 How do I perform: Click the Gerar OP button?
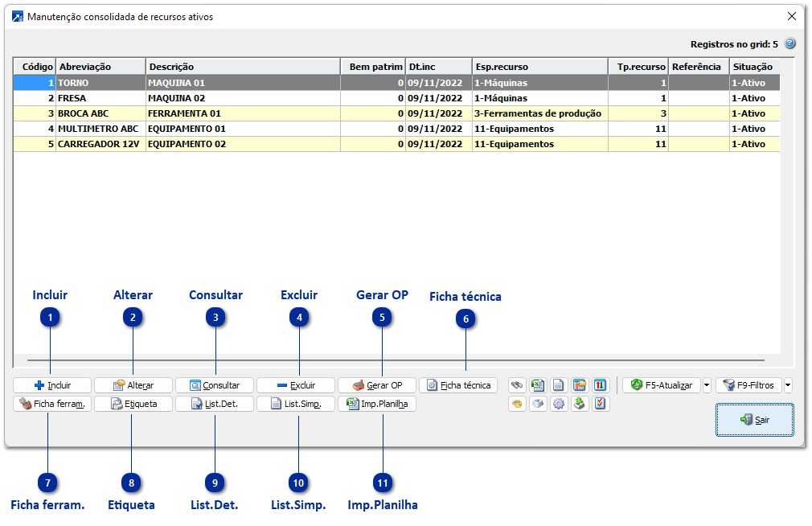[376, 385]
